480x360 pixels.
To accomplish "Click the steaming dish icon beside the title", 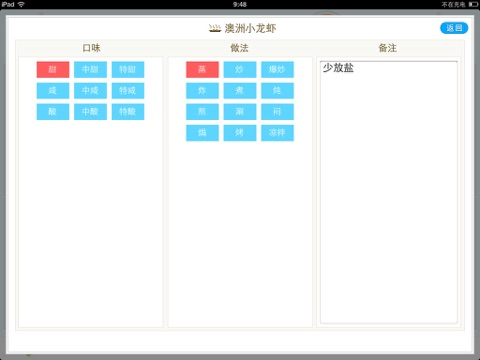I will coord(215,29).
